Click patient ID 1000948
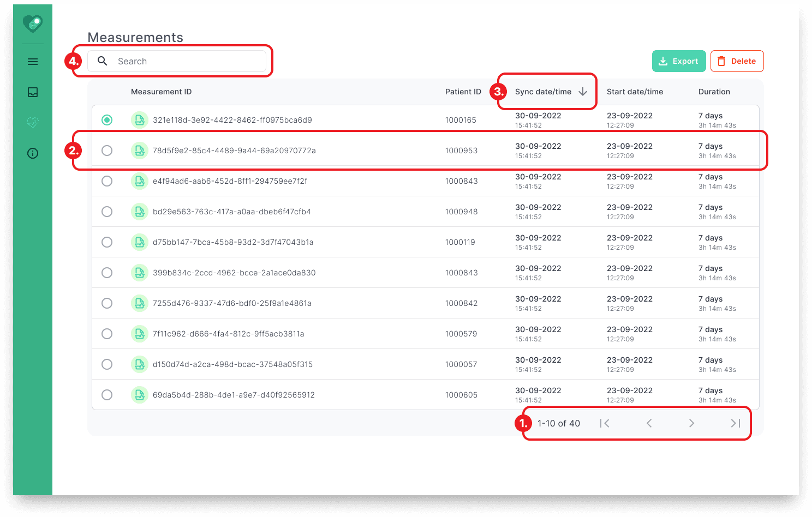Image resolution: width=812 pixels, height=517 pixels. pos(461,212)
